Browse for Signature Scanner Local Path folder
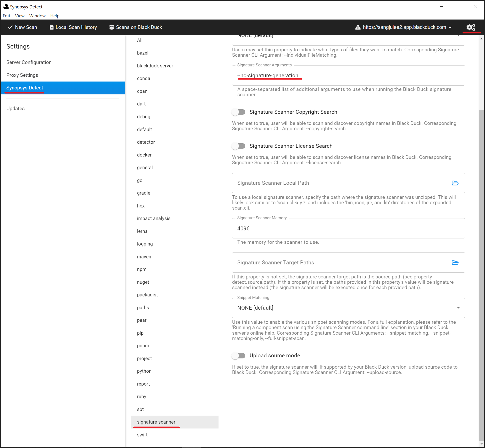The height and width of the screenshot is (448, 485). 455,183
